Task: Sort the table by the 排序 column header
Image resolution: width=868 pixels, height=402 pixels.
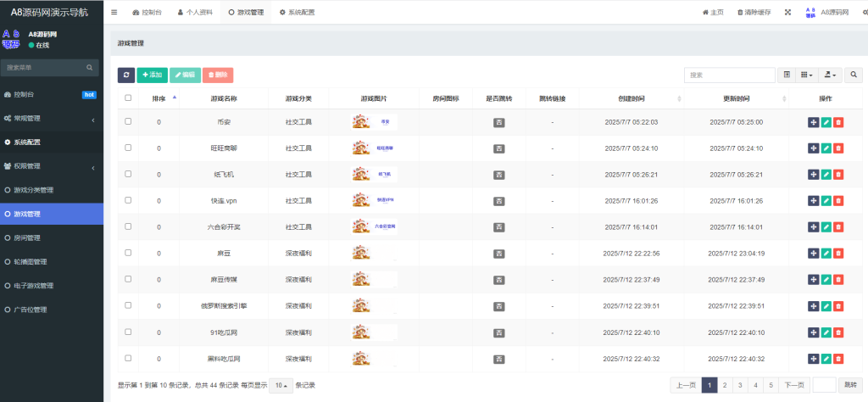Action: point(159,98)
